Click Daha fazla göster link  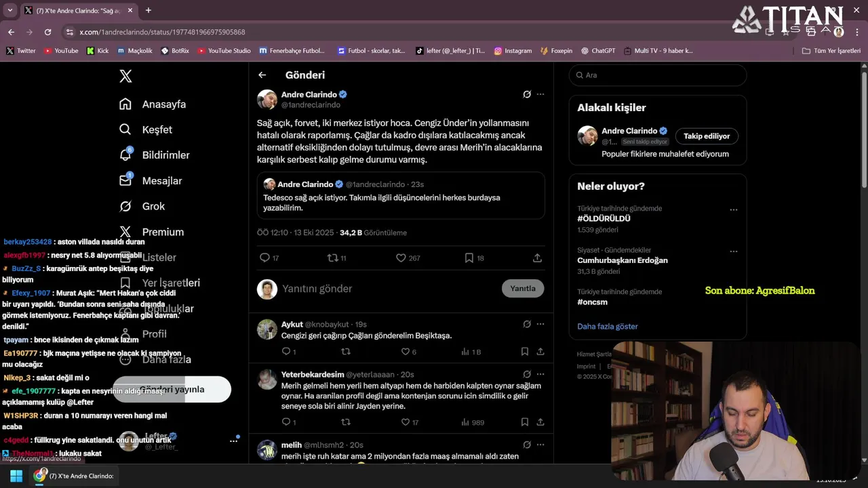[x=608, y=326]
